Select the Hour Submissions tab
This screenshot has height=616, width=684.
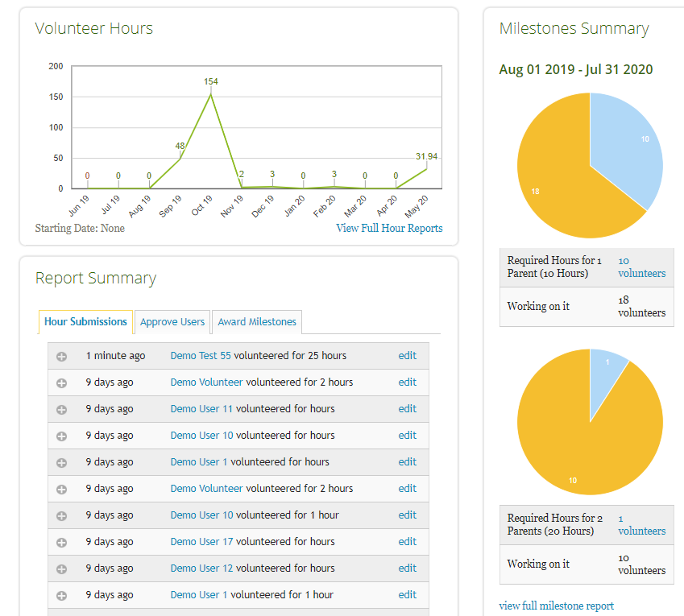coord(85,322)
